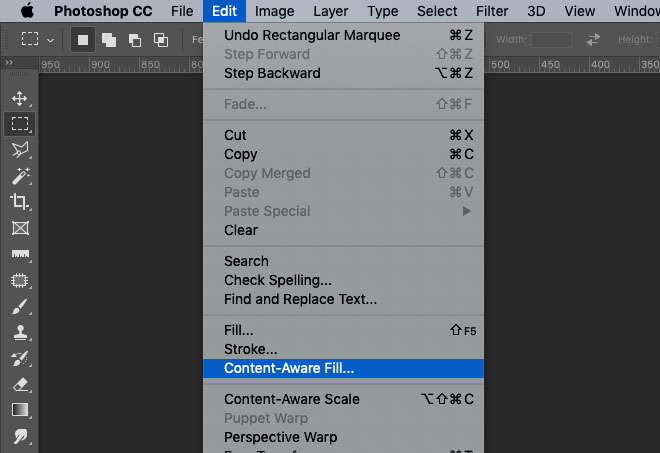
Task: Select the Eraser tool
Action: coord(19,384)
